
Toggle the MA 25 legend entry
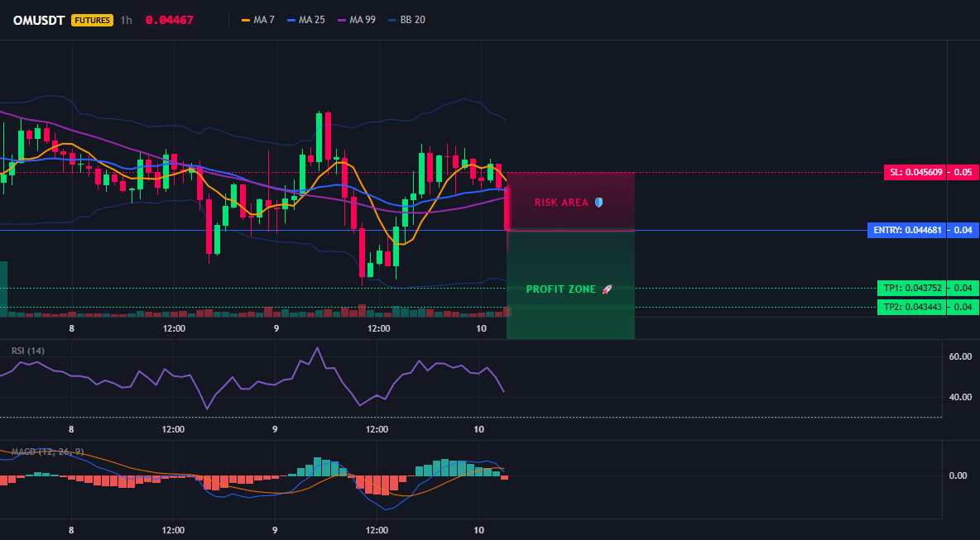tap(305, 20)
